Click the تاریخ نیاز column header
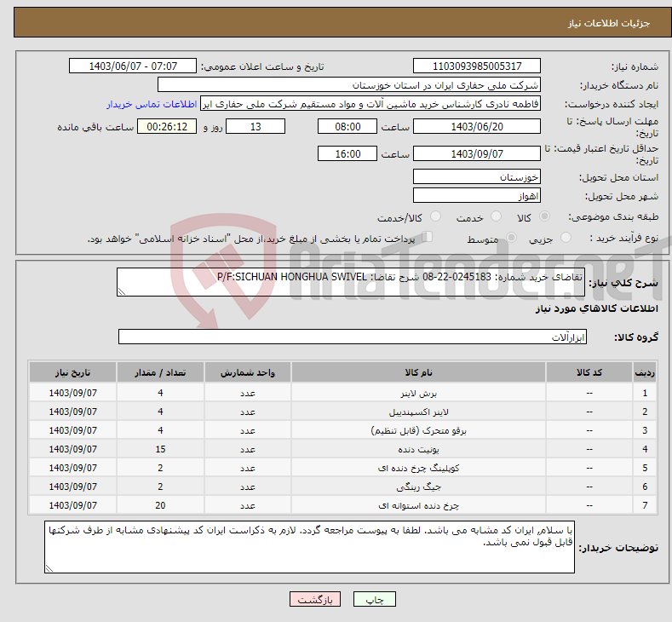Viewport: 672px width, 622px height. [73, 372]
